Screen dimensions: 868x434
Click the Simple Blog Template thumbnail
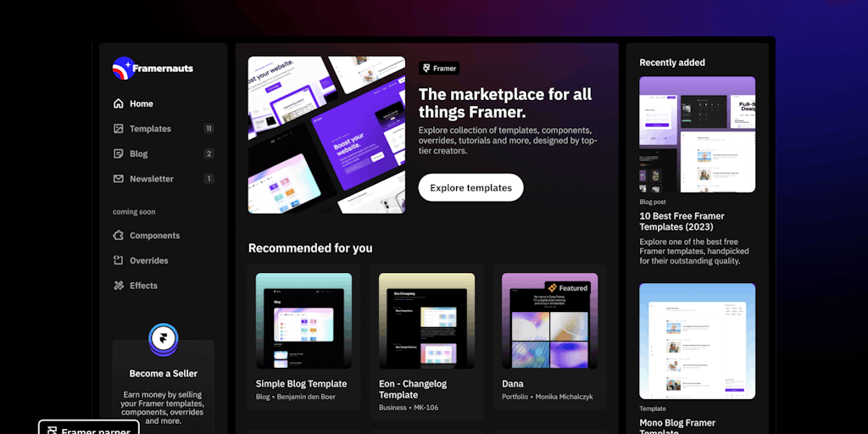(303, 320)
